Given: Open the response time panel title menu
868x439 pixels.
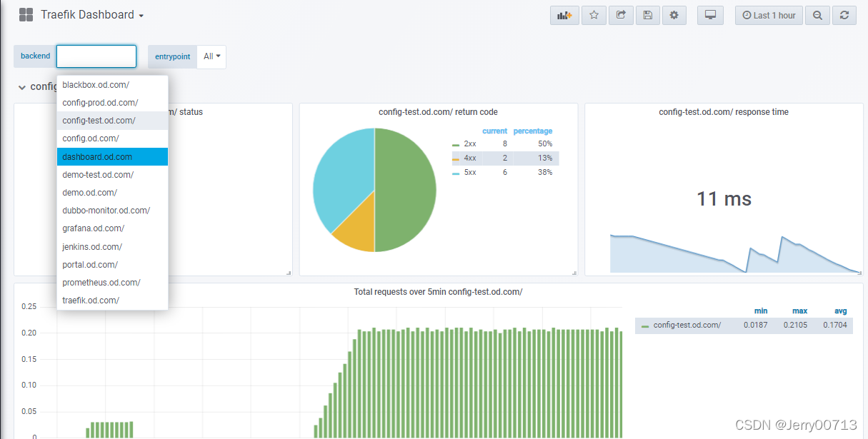Looking at the screenshot, I should pos(724,112).
